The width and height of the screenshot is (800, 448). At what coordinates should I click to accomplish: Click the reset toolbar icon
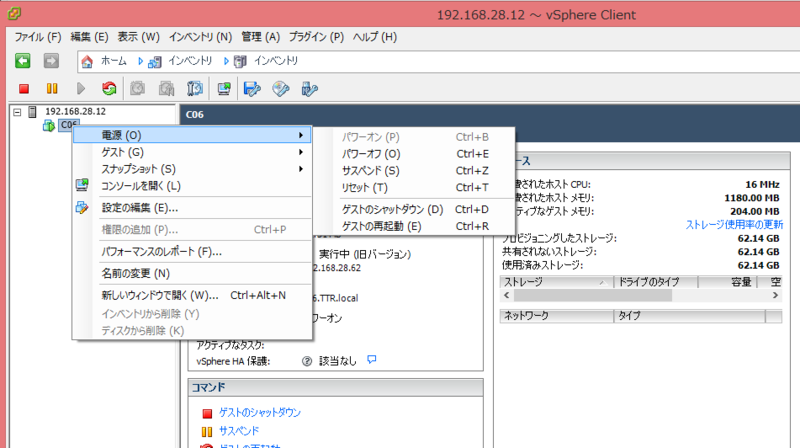click(x=109, y=89)
